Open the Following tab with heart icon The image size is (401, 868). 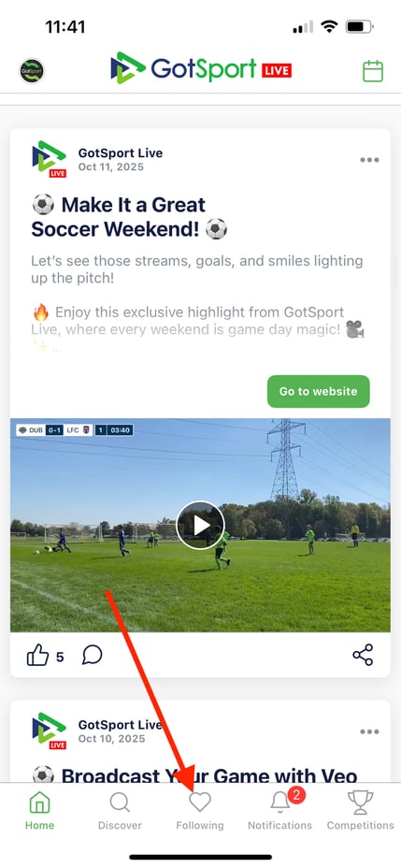pos(200,810)
